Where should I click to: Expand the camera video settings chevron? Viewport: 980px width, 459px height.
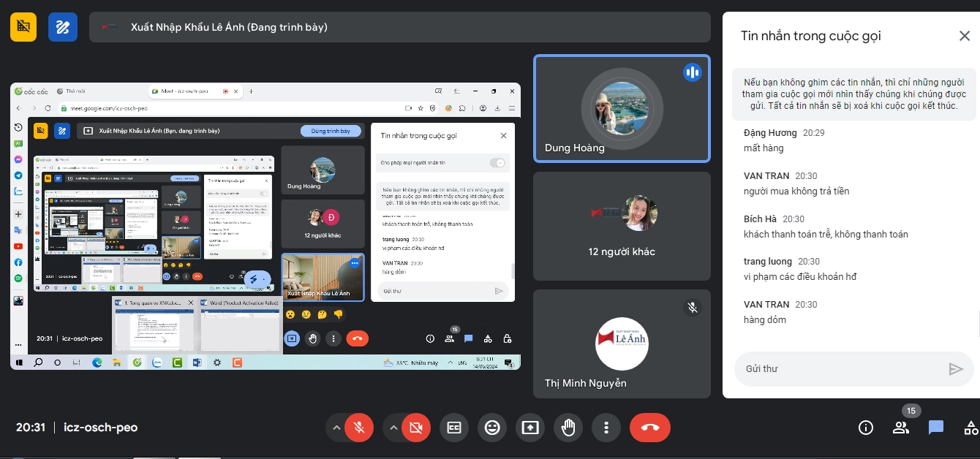(393, 428)
